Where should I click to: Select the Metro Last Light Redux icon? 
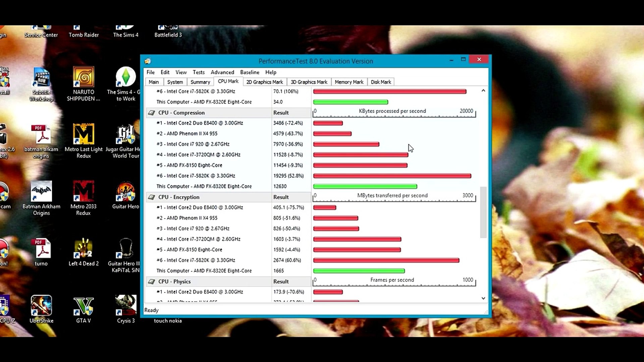84,134
